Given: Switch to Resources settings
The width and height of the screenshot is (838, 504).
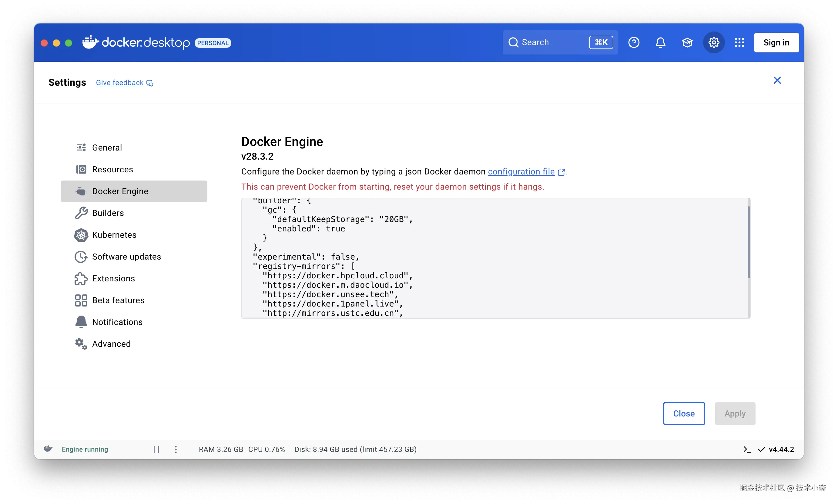Looking at the screenshot, I should (112, 169).
